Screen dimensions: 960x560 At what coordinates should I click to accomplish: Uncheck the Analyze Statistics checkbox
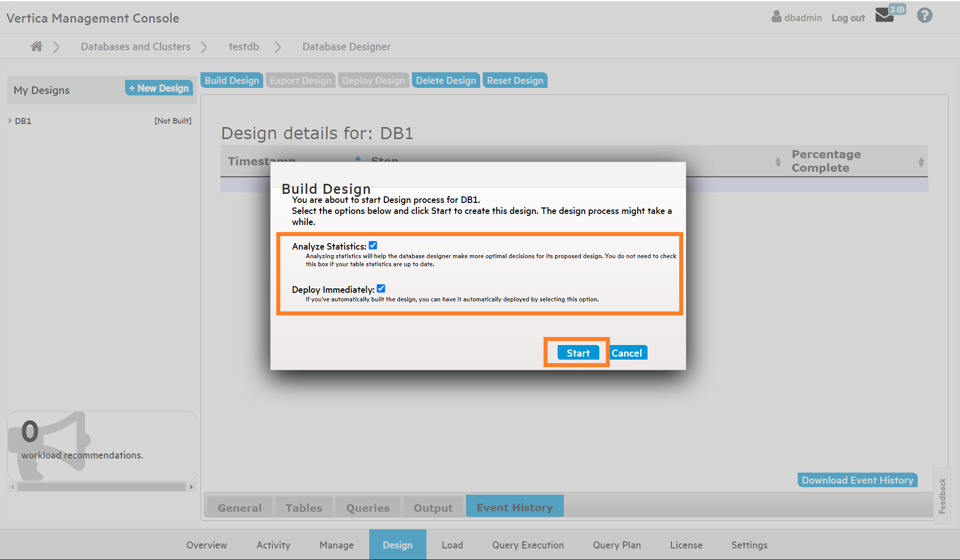[x=373, y=246]
